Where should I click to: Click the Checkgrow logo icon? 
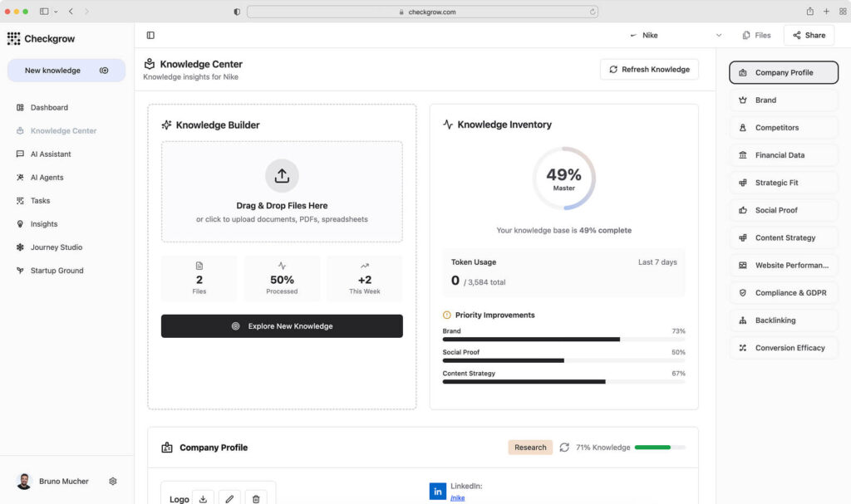[x=13, y=39]
